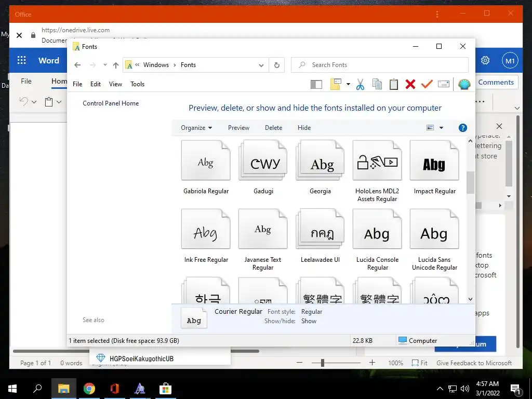The width and height of the screenshot is (532, 399).
Task: Open the dropdown arrow beside folder options icon
Action: tap(348, 84)
